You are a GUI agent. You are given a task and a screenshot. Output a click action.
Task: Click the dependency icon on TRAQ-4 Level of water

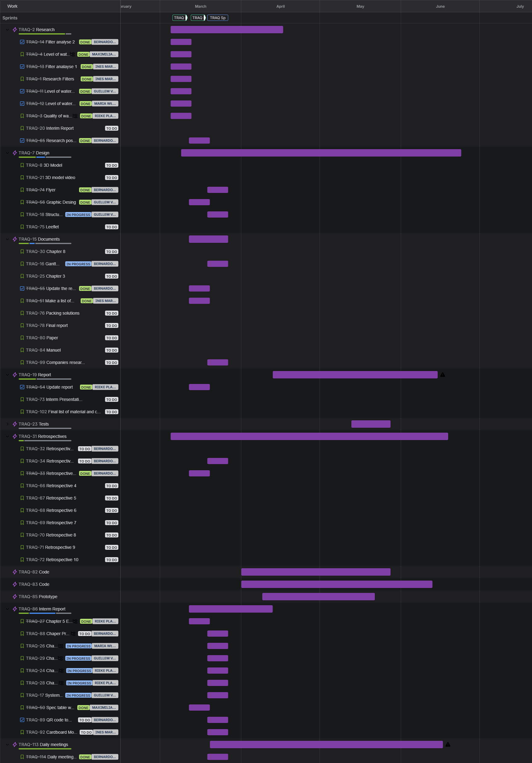click(72, 55)
